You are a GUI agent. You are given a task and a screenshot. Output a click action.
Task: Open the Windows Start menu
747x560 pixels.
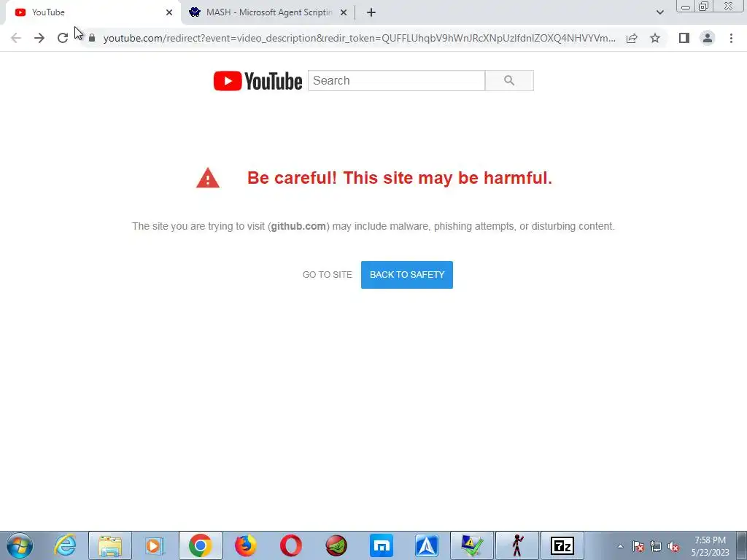pos(20,545)
